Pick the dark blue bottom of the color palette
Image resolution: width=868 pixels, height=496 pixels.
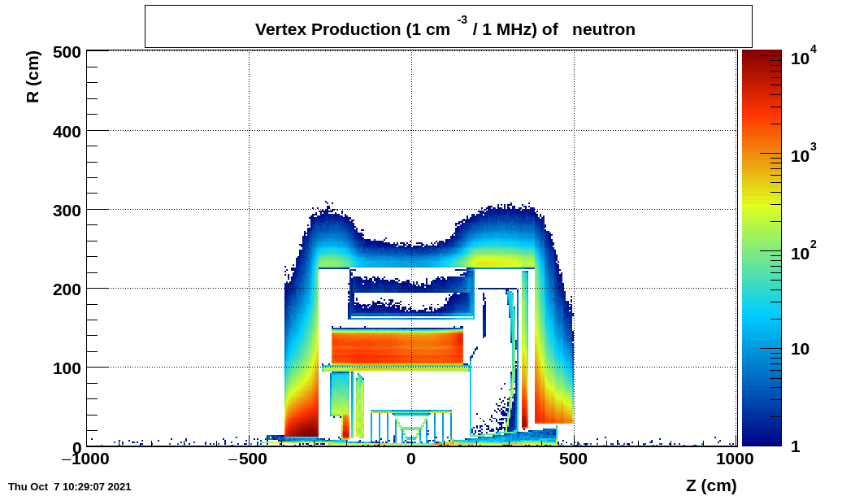[762, 438]
